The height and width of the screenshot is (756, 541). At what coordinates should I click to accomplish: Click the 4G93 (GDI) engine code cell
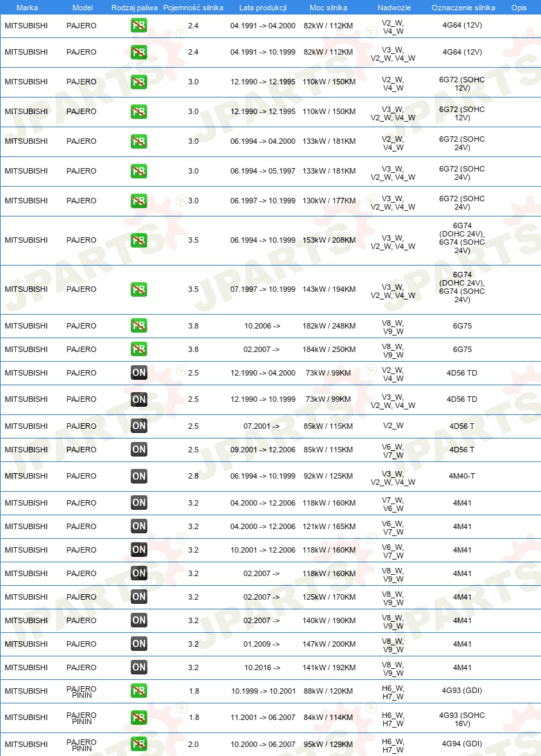(462, 691)
